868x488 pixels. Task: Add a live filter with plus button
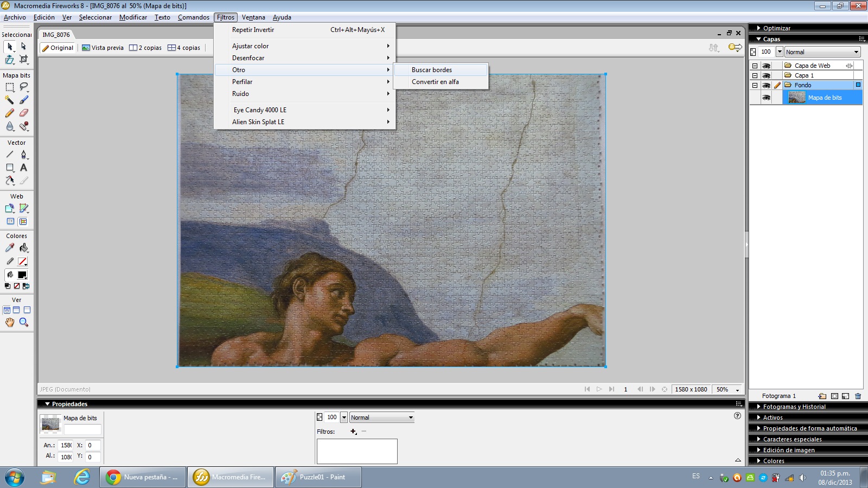353,432
